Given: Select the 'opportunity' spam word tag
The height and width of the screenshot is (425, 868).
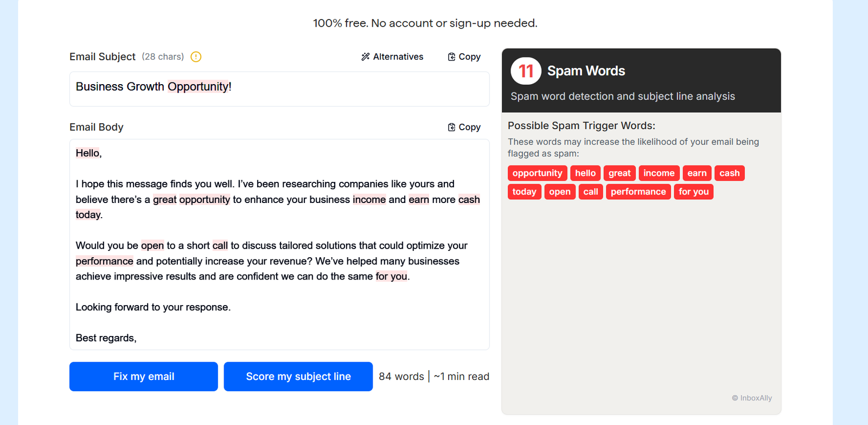Looking at the screenshot, I should point(538,173).
